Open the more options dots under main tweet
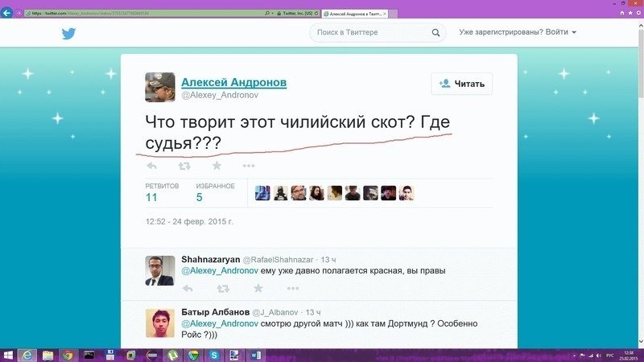 [249, 166]
